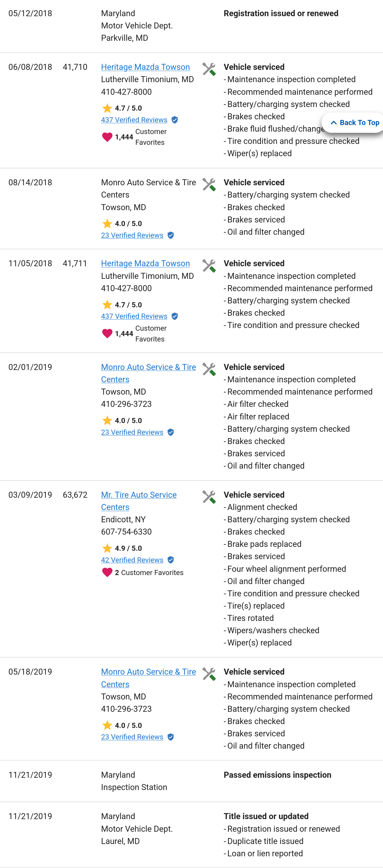Image resolution: width=383 pixels, height=868 pixels.
Task: Click Back To Top button
Action: 355,123
